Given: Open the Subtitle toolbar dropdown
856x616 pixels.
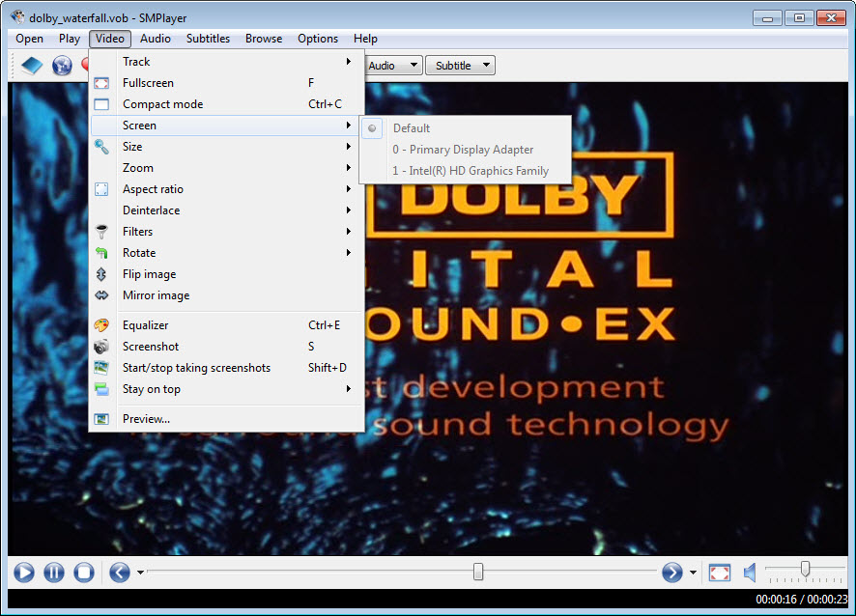Looking at the screenshot, I should [460, 66].
